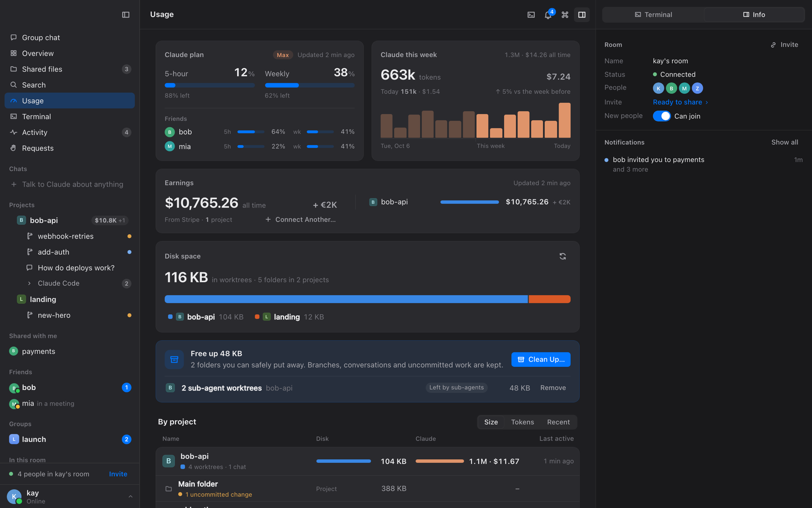Switch to the Info tab
The image size is (812, 508).
point(754,15)
